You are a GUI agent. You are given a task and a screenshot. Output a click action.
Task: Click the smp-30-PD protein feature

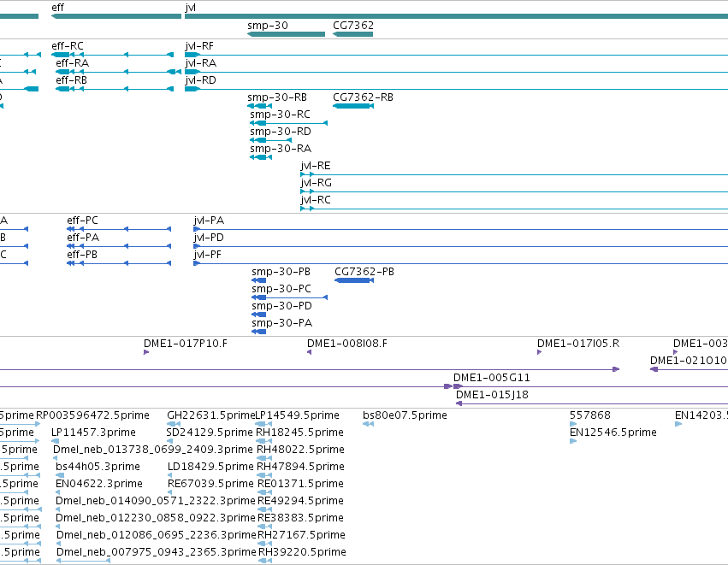[259, 315]
